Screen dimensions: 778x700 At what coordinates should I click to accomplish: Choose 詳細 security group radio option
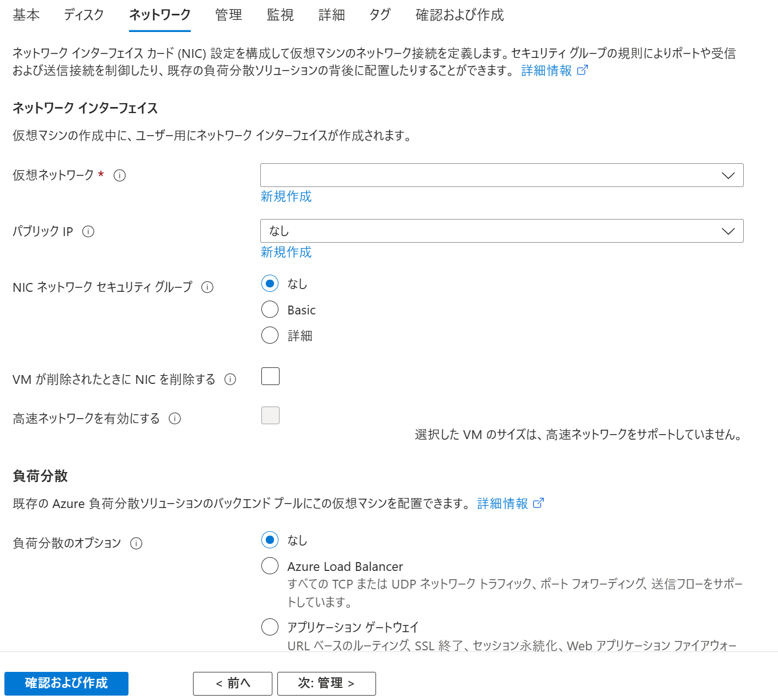(x=270, y=335)
